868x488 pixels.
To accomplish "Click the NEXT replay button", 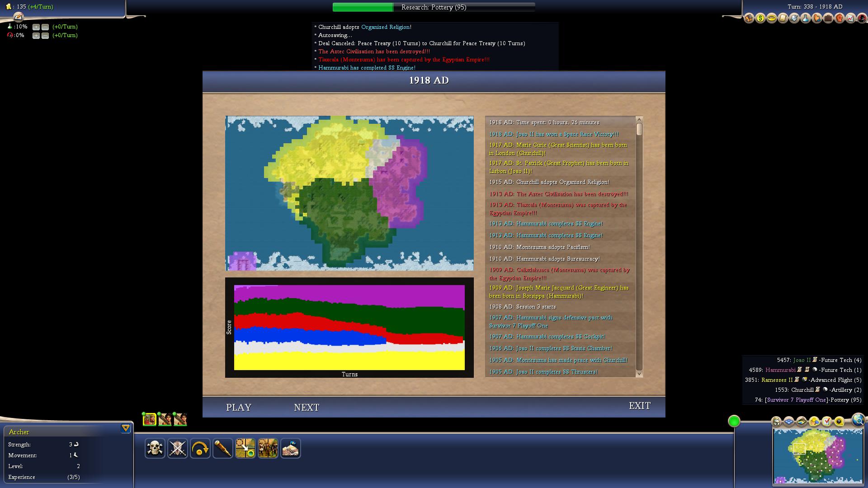I will (307, 407).
